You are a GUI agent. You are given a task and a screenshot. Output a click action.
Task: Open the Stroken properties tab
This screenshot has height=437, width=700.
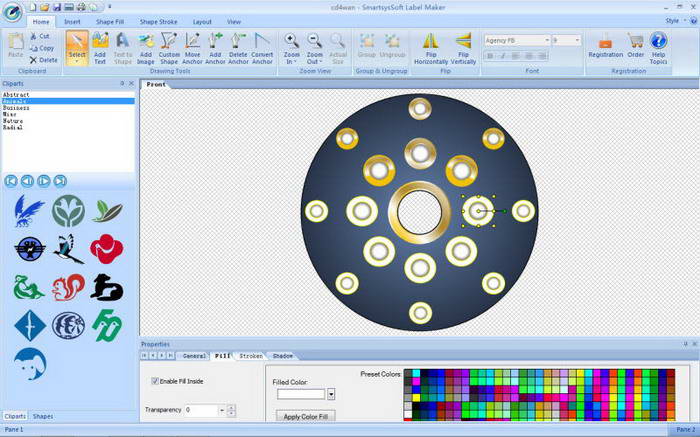pyautogui.click(x=251, y=356)
